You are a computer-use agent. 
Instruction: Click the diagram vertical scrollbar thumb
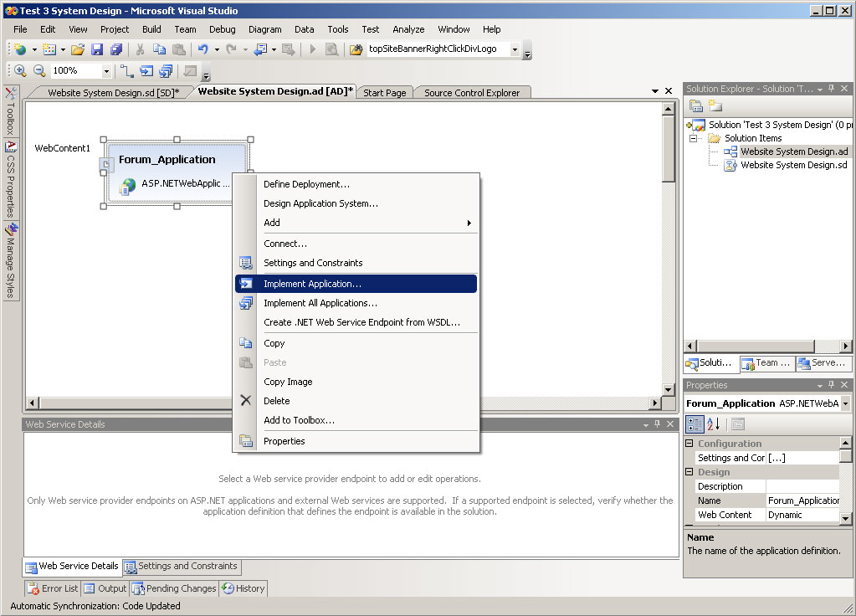coord(669,148)
